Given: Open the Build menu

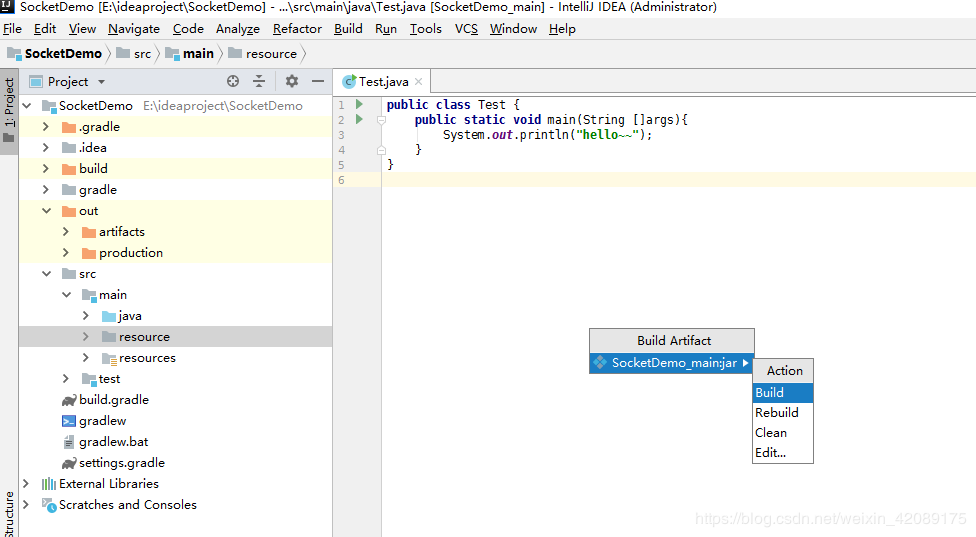Looking at the screenshot, I should [348, 29].
